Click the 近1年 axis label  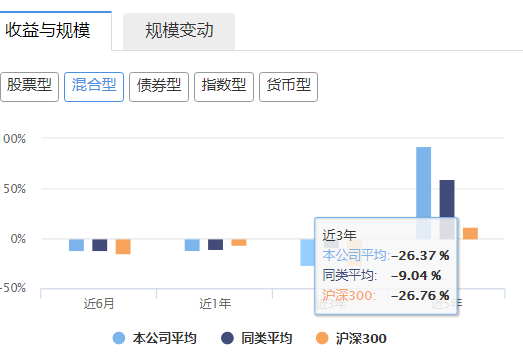click(215, 304)
